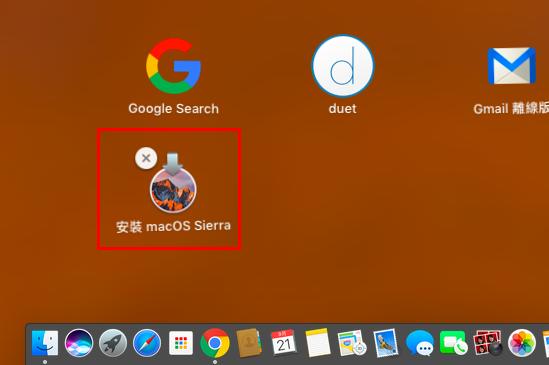
Task: Open Mail stamp icon in Dock
Action: pos(385,343)
